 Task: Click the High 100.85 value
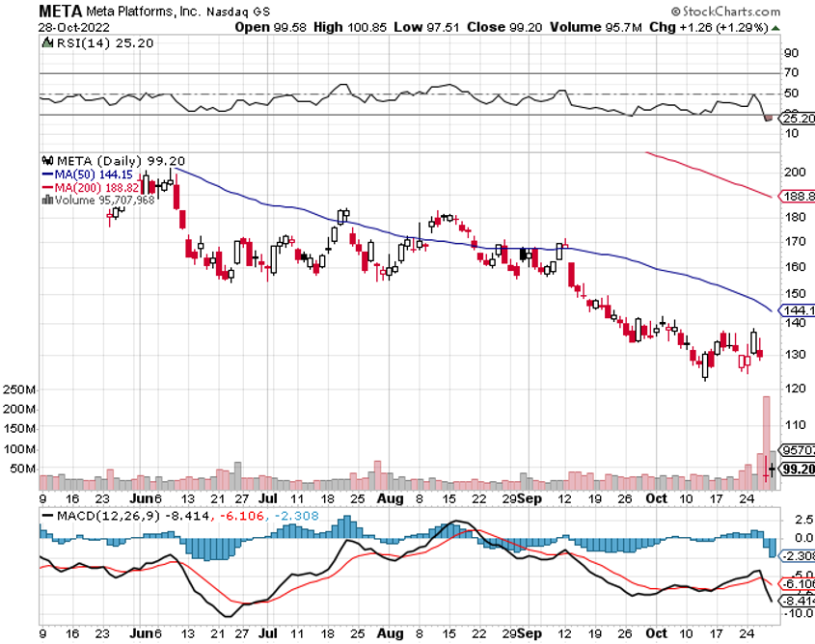pos(350,27)
